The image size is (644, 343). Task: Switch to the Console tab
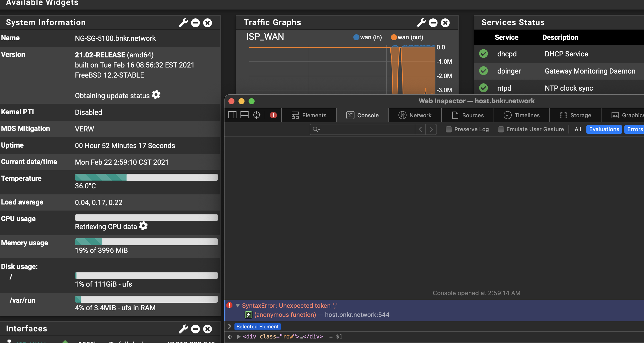pyautogui.click(x=363, y=115)
